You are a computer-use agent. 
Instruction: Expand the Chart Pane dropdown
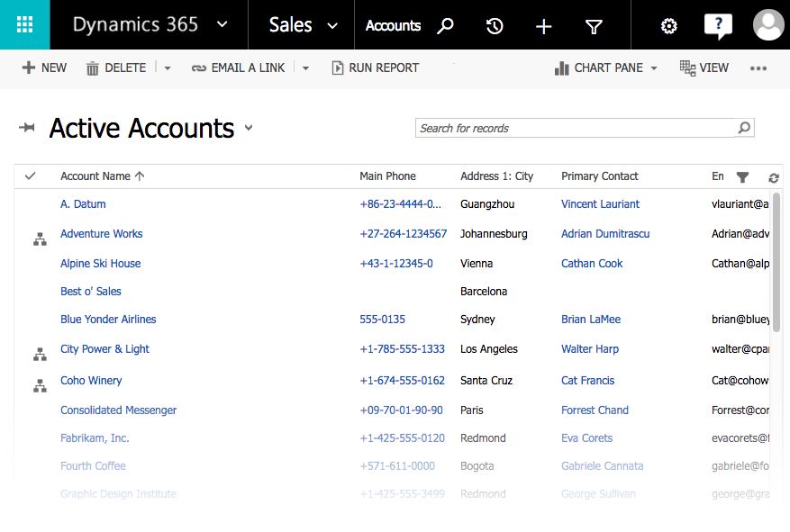654,68
